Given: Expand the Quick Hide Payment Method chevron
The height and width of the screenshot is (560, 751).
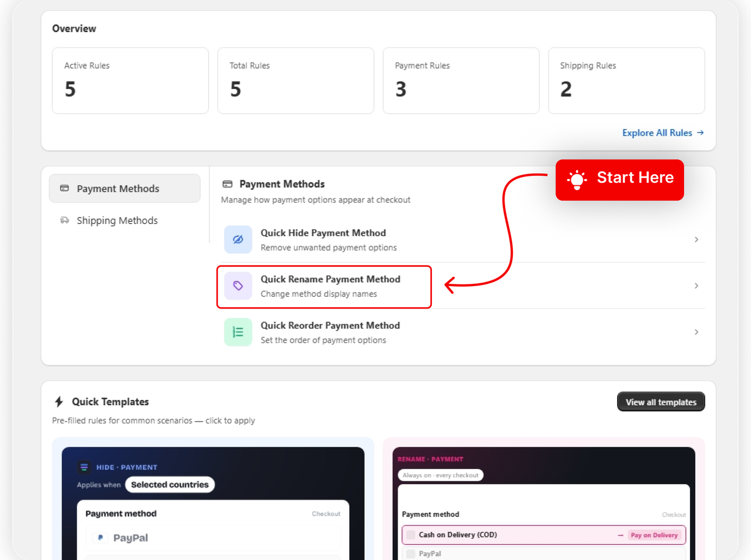Looking at the screenshot, I should 696,239.
